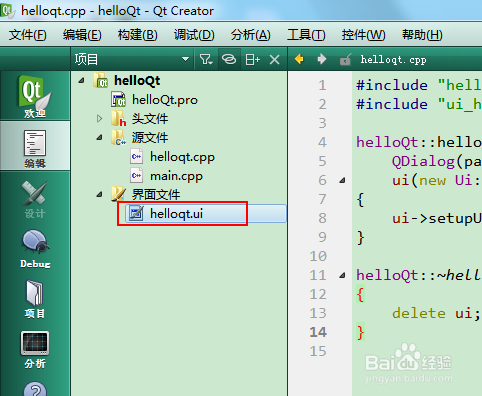Click the filter tree funnel icon
This screenshot has height=396, width=482.
pos(206,60)
